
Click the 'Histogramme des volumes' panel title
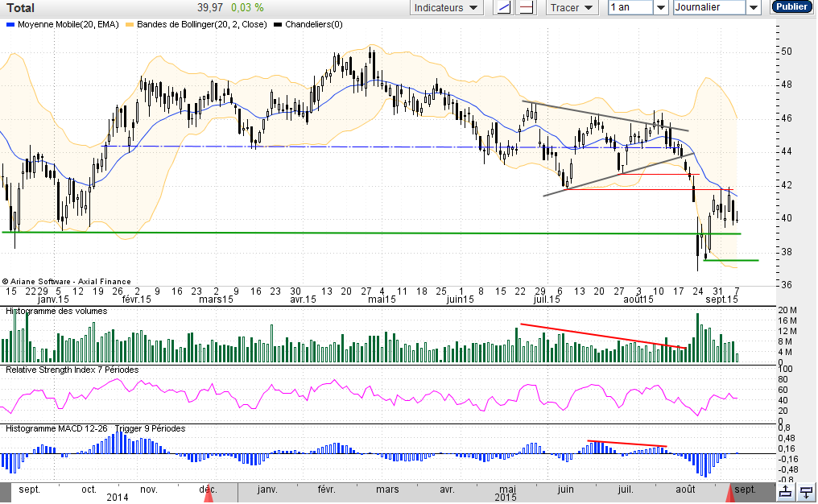coord(56,311)
